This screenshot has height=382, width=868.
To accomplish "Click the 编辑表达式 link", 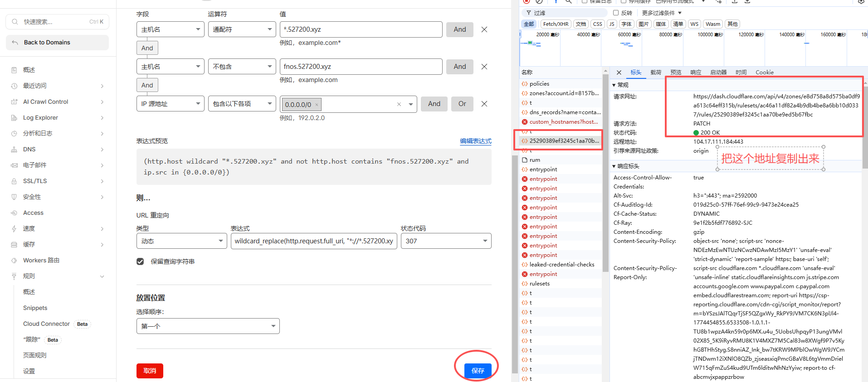I will pos(476,141).
